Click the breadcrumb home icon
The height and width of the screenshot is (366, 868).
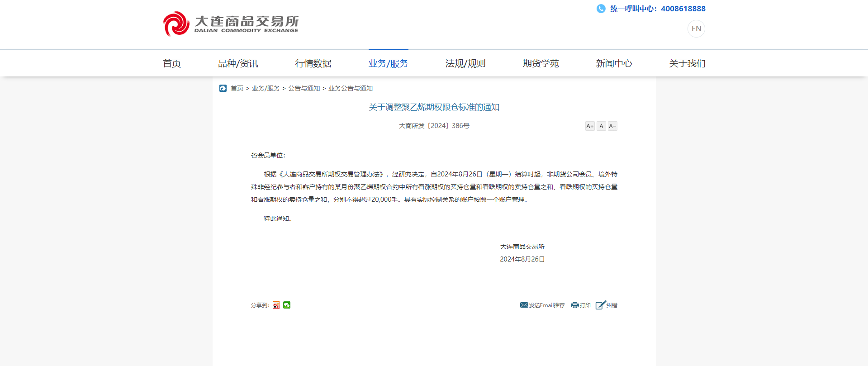pyautogui.click(x=223, y=88)
